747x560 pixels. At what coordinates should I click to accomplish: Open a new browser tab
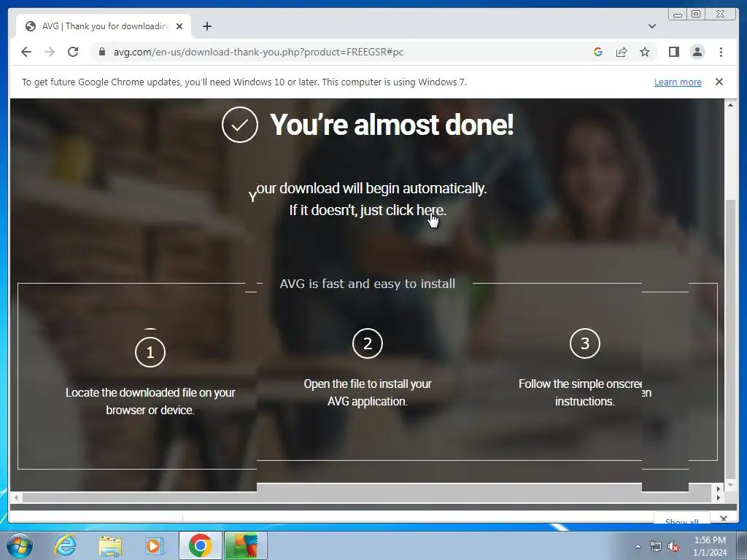206,26
